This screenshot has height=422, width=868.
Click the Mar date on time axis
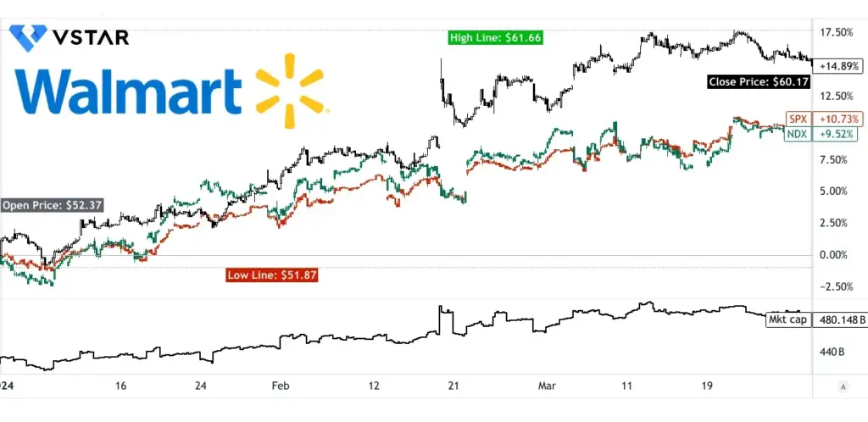[545, 386]
